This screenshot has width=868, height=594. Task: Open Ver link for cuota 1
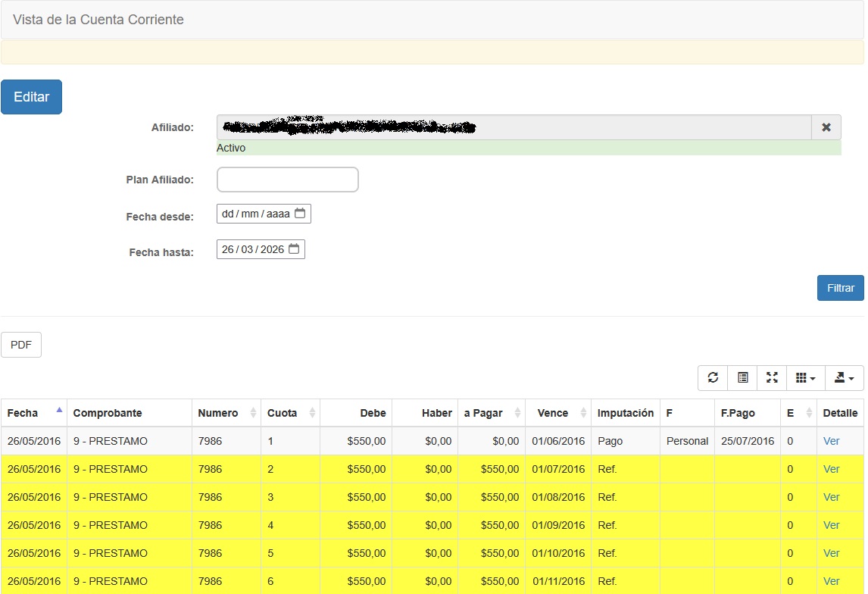click(x=831, y=441)
